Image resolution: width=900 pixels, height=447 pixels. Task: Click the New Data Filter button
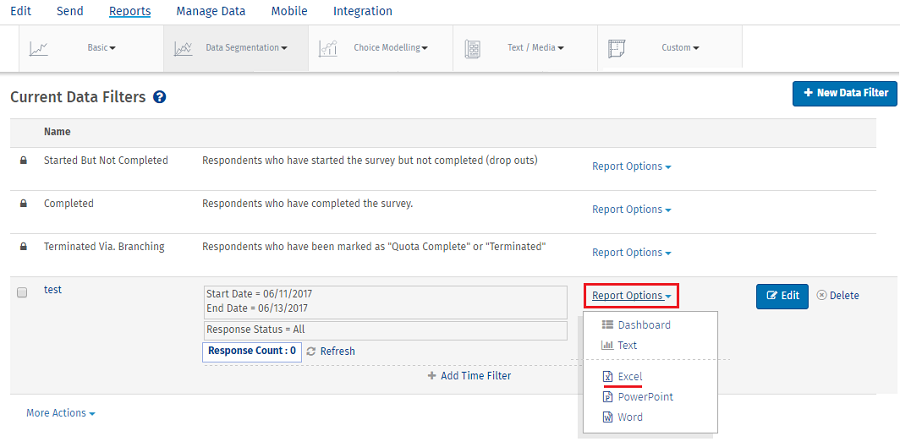click(x=845, y=93)
